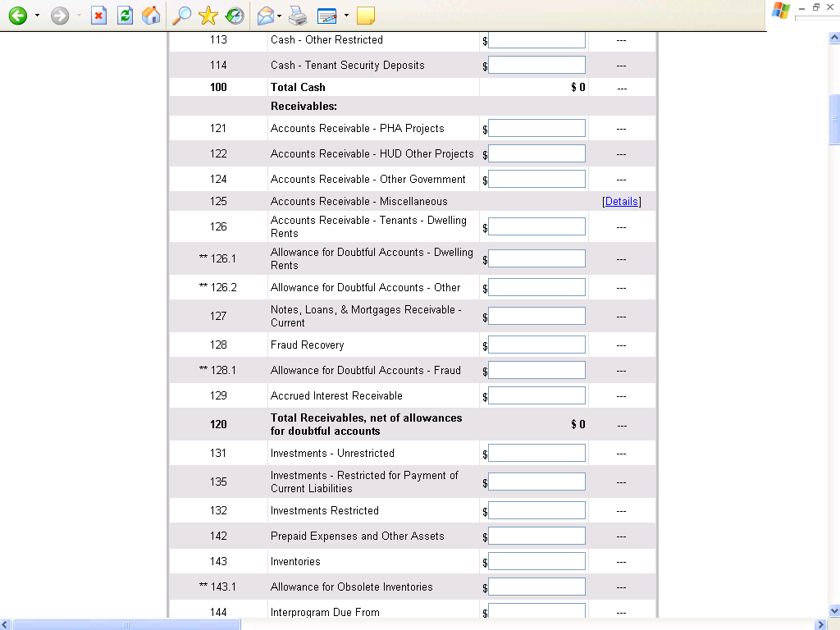The width and height of the screenshot is (840, 630).
Task: Open the Details link for Accounts Receivable Miscellaneous
Action: coord(622,202)
